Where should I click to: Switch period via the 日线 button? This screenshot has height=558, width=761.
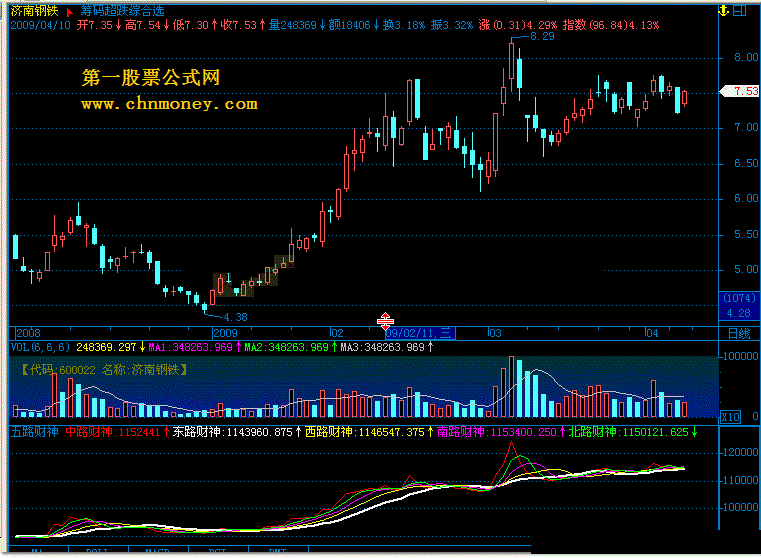click(739, 334)
